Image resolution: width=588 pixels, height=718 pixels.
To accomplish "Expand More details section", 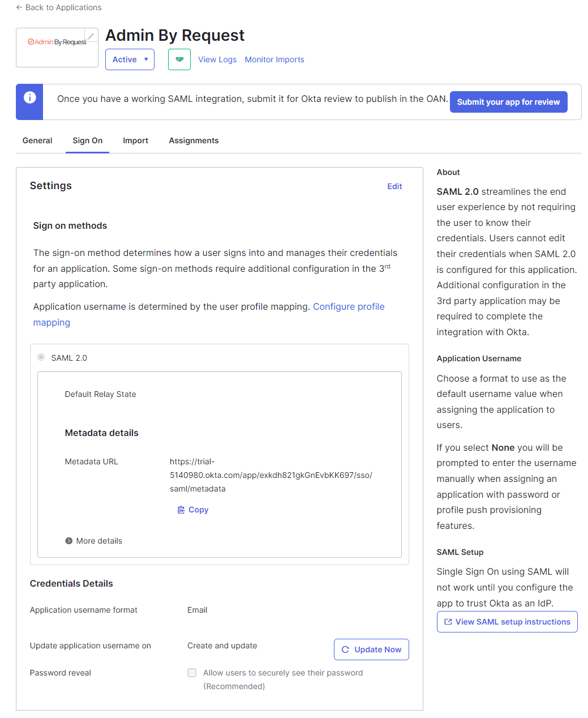I will click(93, 541).
